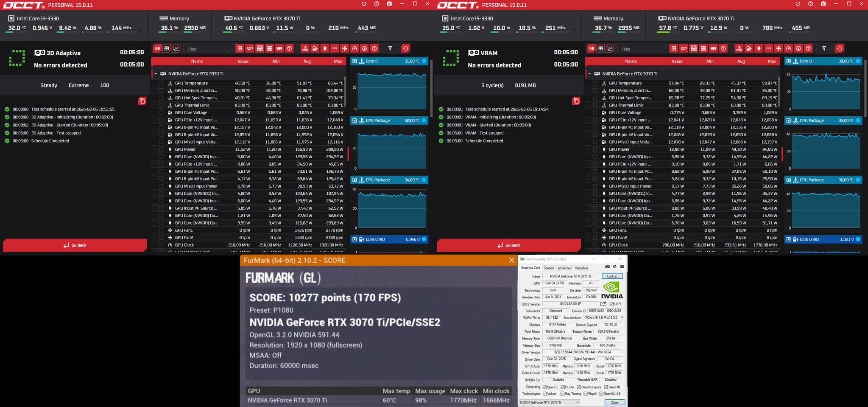This screenshot has height=407, width=868.
Task: Copy the test log in VRAM window
Action: (x=576, y=101)
